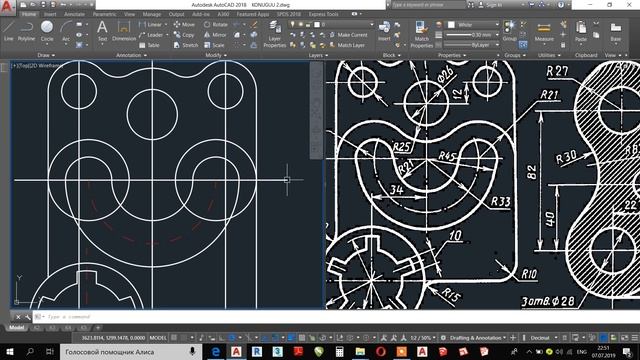
Task: Switch to the Model layout tab
Action: 16,328
